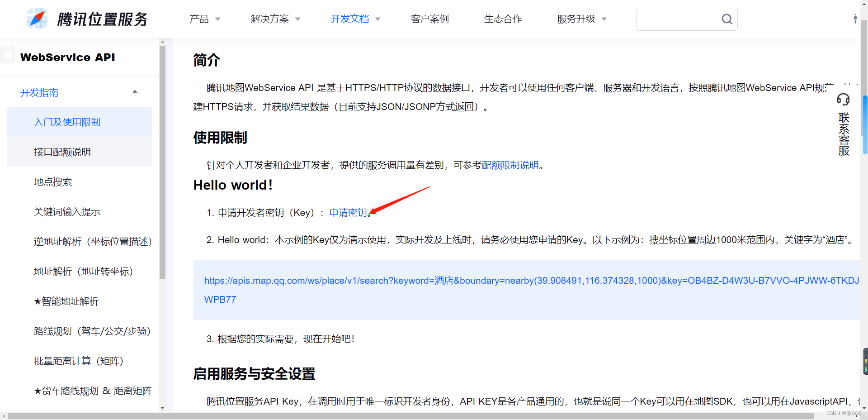Click the sidebar scroll-up arrow
Image resolution: width=868 pixels, height=420 pixels.
point(162,42)
